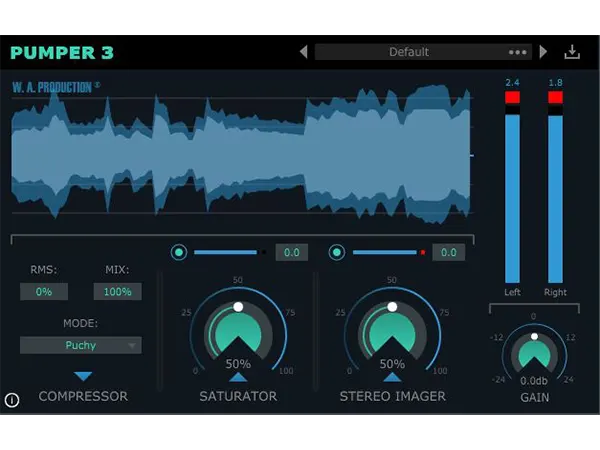Expand the Saturator section triangle
The width and height of the screenshot is (600, 450).
pos(238,377)
